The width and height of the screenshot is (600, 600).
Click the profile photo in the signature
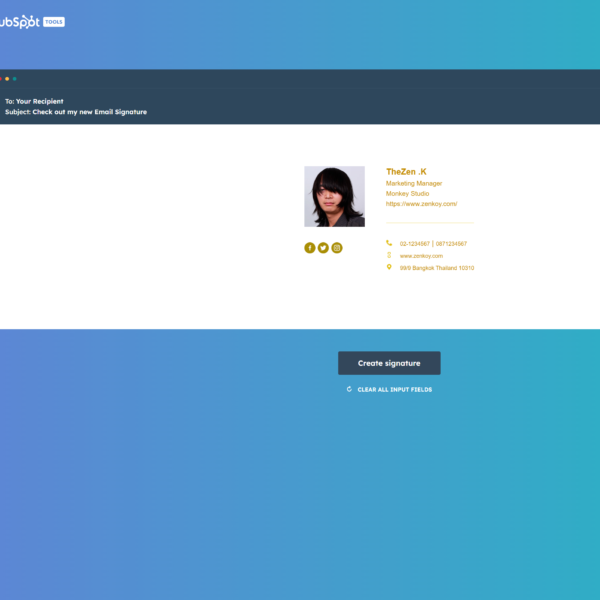tap(334, 196)
